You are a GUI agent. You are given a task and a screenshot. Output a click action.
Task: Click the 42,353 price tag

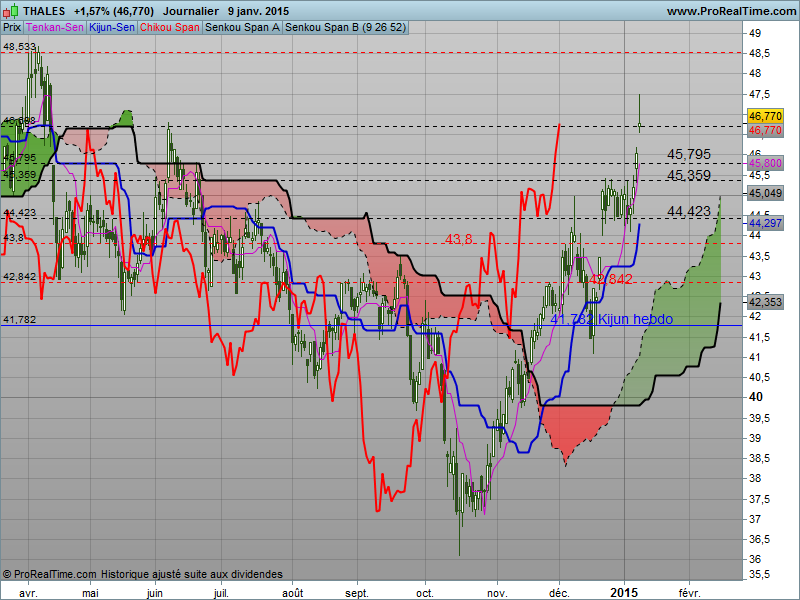[765, 302]
